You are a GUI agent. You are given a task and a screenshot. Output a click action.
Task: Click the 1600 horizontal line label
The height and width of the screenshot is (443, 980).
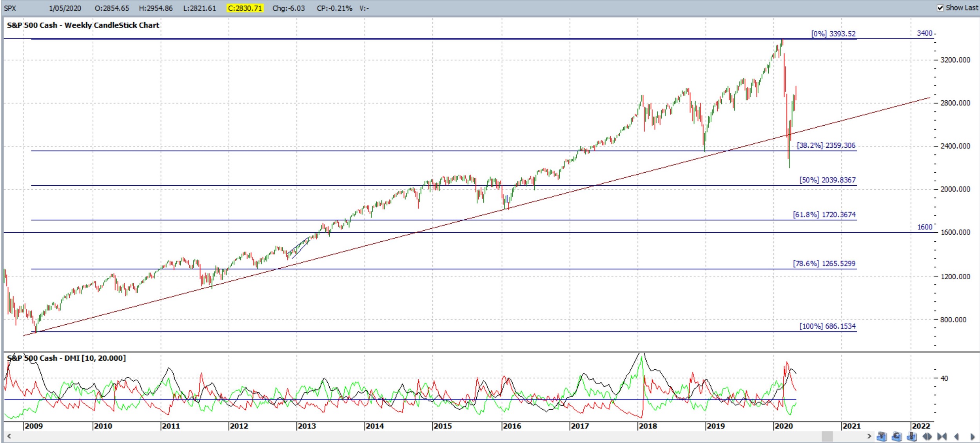coord(924,227)
